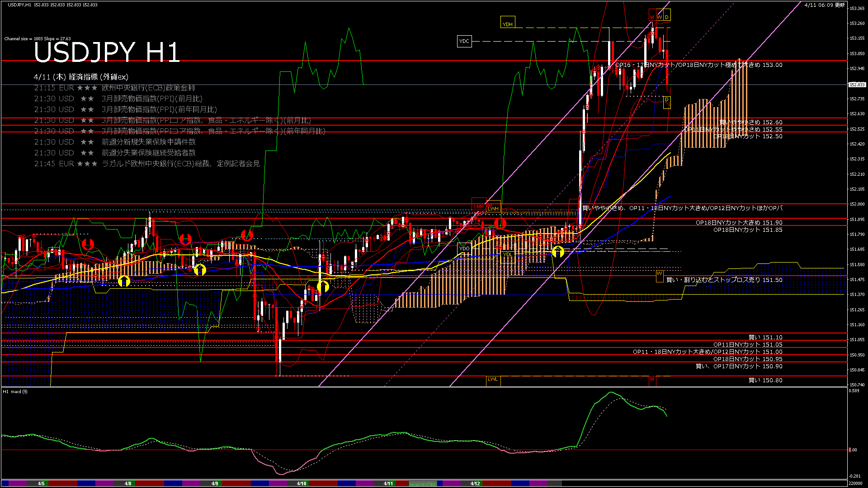This screenshot has width=868, height=488.
Task: Click the red down-arrow marker just before the 4/10 sell-off
Action: (x=247, y=235)
